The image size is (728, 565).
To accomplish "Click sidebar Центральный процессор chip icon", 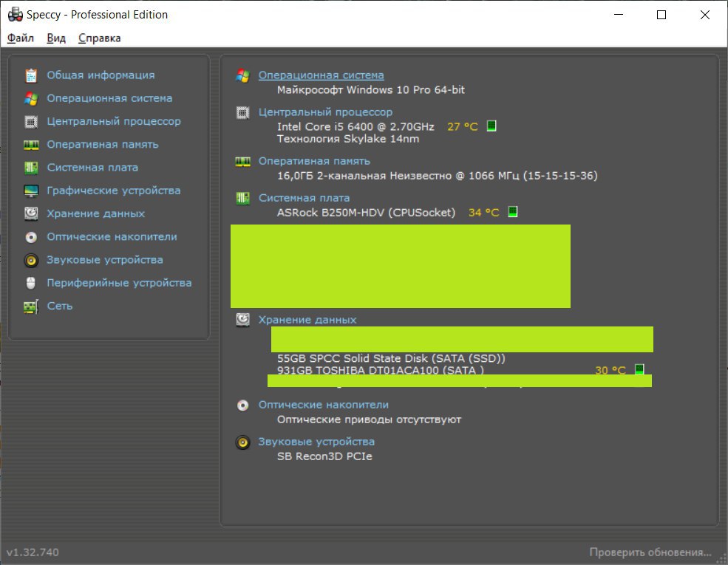I will [31, 122].
